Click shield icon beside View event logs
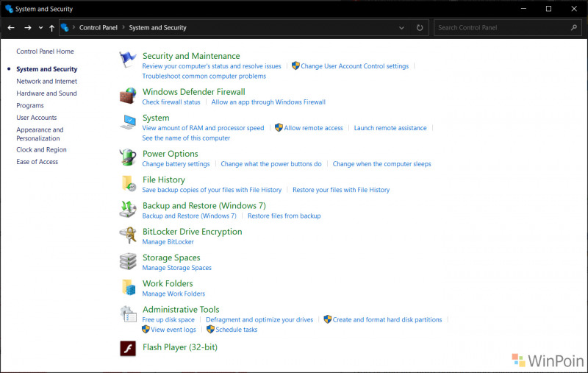Screen dimensions: 588x373 click(x=146, y=329)
